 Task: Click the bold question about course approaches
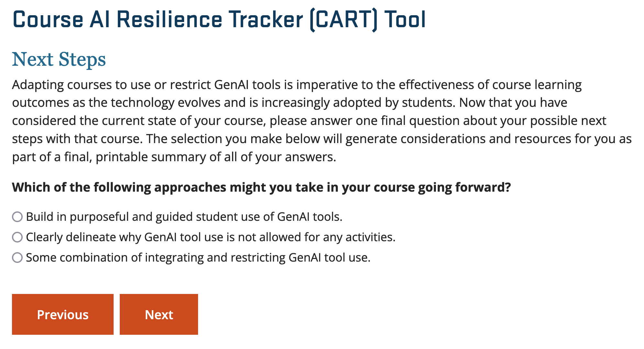point(261,187)
